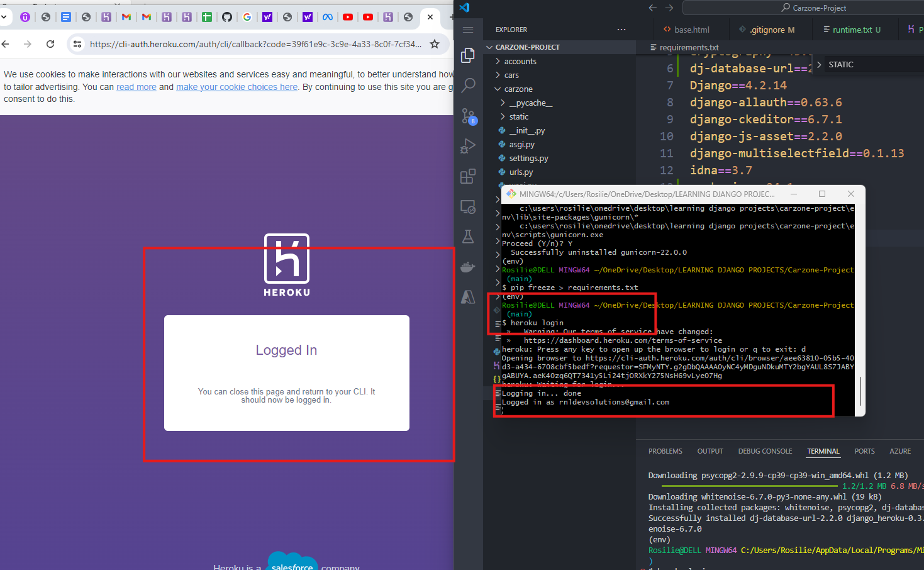Open Chrome tab search dropdown chevron
Image resolution: width=924 pixels, height=570 pixels.
point(3,17)
